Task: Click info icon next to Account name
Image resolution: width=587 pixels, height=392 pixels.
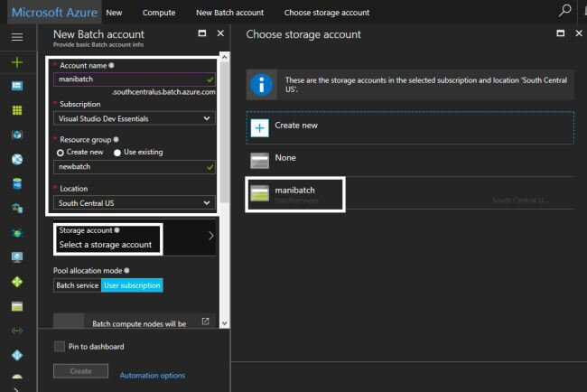Action: 112,65
